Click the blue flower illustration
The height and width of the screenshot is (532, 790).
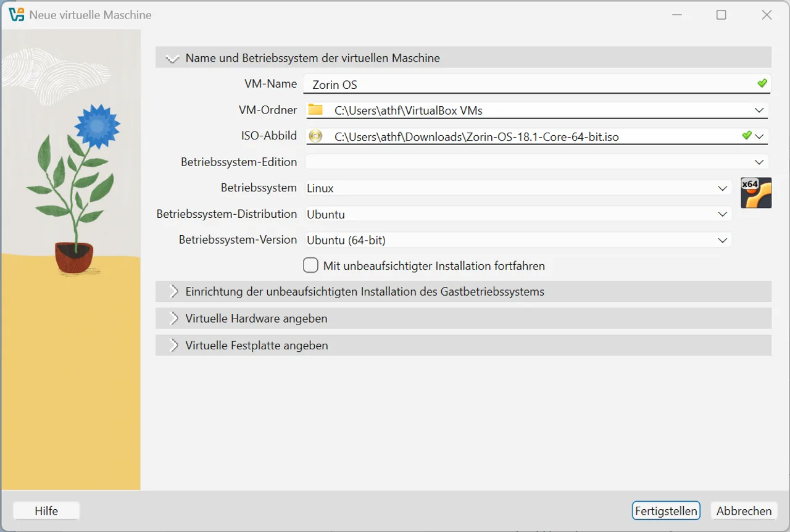click(97, 126)
